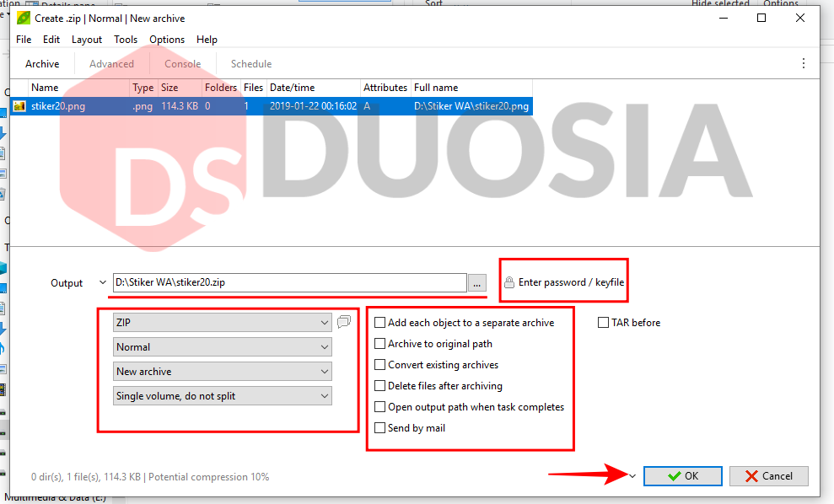The height and width of the screenshot is (504, 834).
Task: Open the Options menu
Action: [166, 39]
